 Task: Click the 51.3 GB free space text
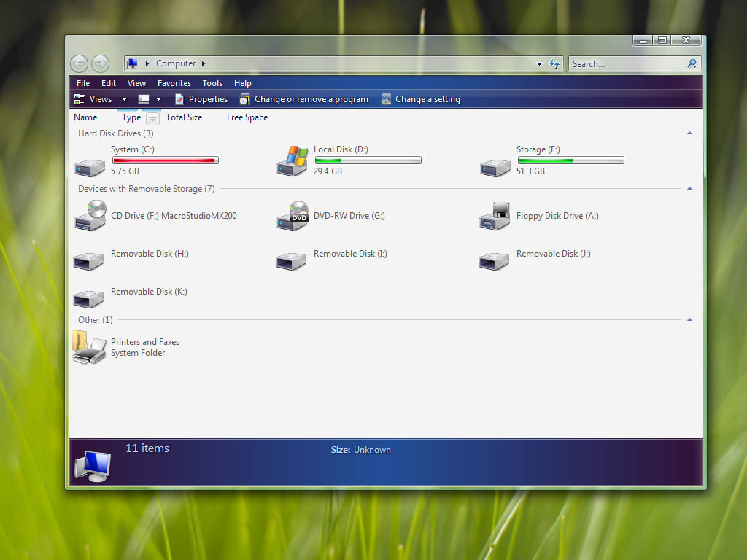[530, 171]
